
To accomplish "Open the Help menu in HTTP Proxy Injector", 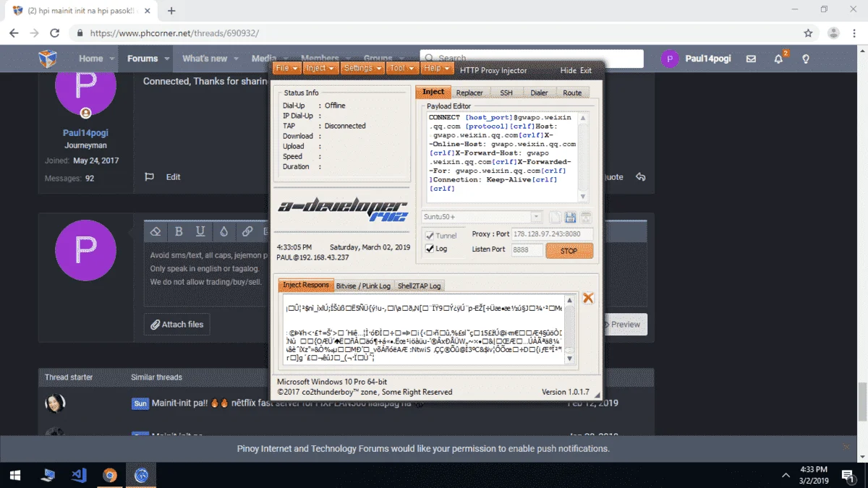I will pos(435,68).
